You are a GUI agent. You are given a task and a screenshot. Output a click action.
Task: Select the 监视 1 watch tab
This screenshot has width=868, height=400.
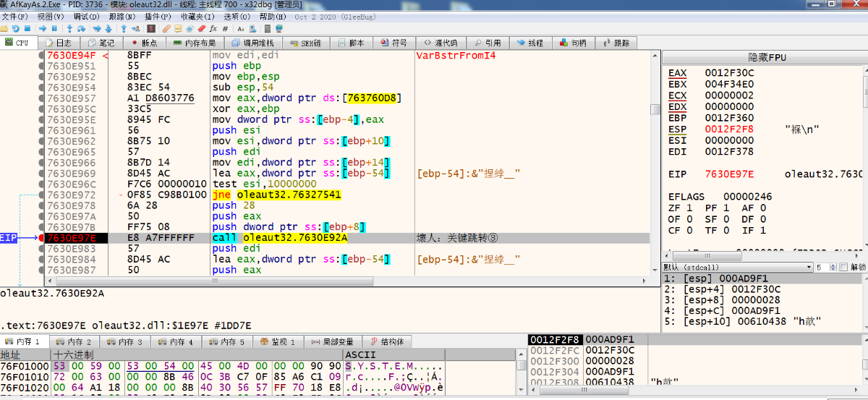click(x=278, y=341)
